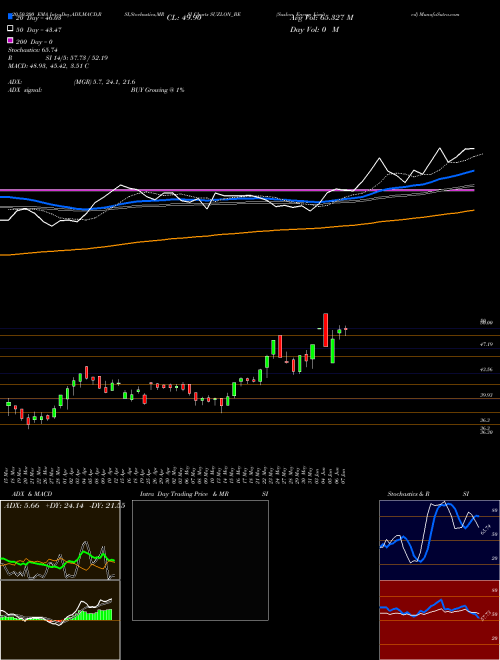Open the empty intraday trading price panel

click(x=200, y=560)
